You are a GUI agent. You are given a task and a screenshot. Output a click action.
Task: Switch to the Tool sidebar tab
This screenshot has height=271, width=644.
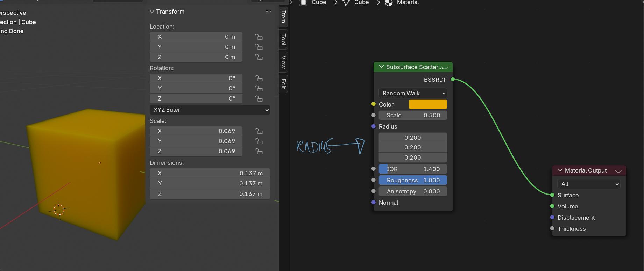(x=283, y=39)
